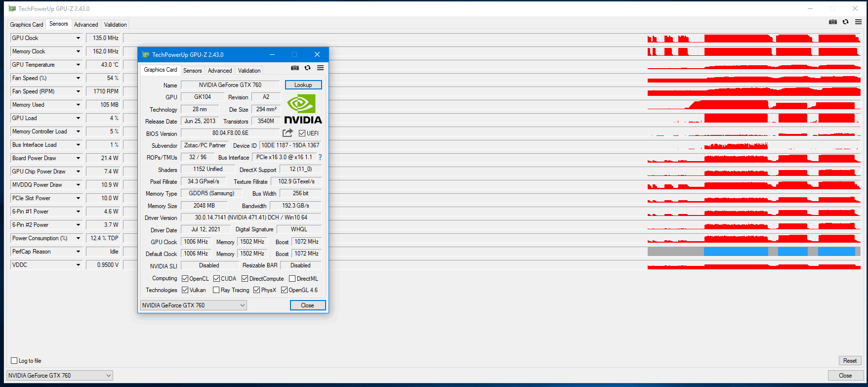Select Graphics Card tab in front dialog
The height and width of the screenshot is (387, 868).
[x=161, y=70]
